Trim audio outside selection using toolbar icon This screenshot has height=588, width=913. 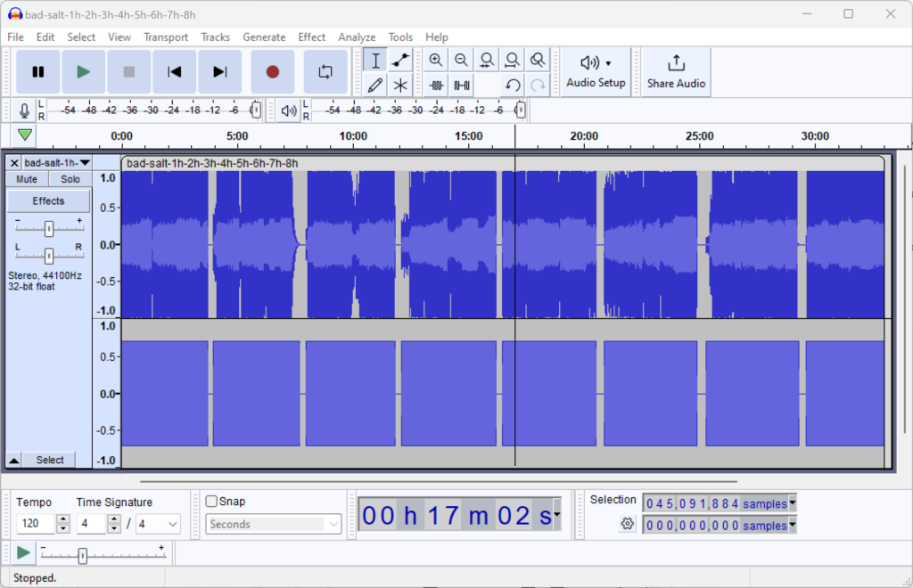435,85
